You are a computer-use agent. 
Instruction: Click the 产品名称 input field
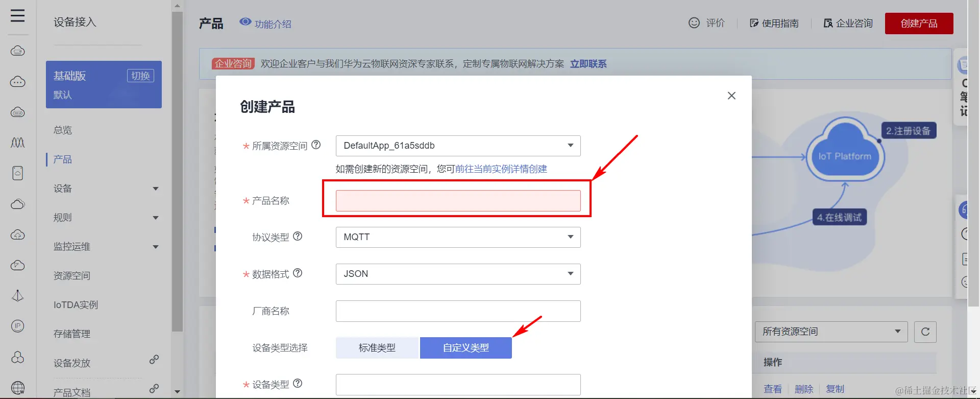458,201
